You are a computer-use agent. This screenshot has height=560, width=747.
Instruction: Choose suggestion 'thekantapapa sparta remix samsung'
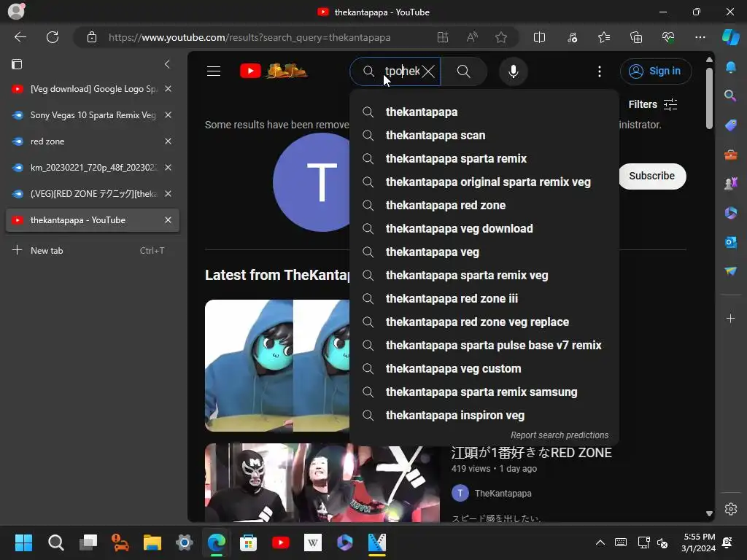coord(484,392)
